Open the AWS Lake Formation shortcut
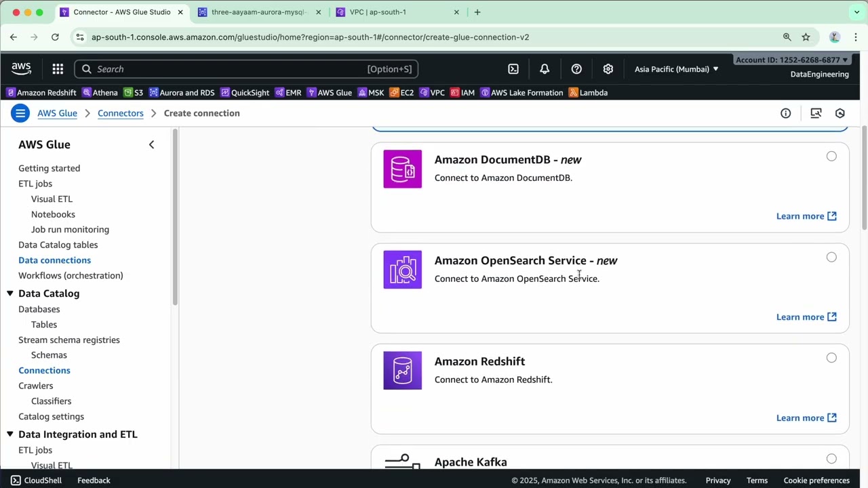 (521, 93)
